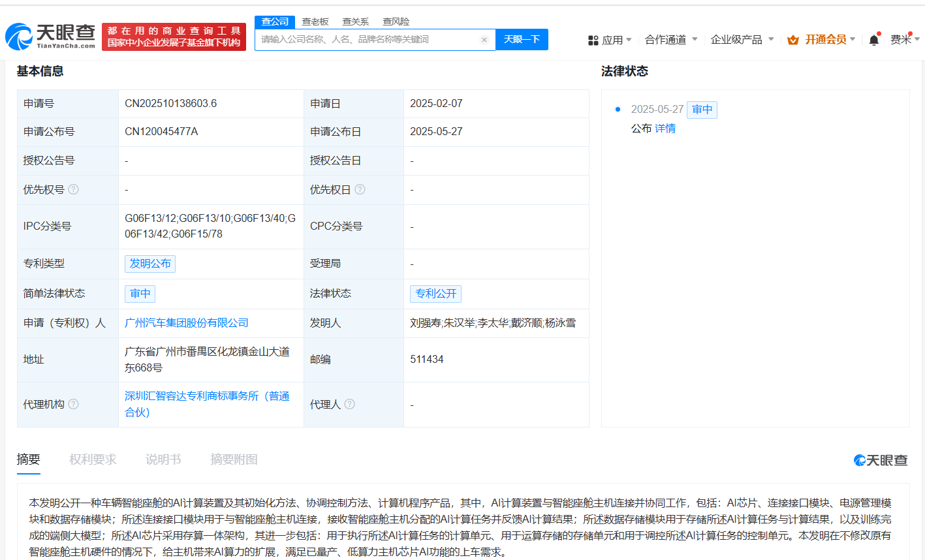Select application number CN202510138603.6

[171, 104]
